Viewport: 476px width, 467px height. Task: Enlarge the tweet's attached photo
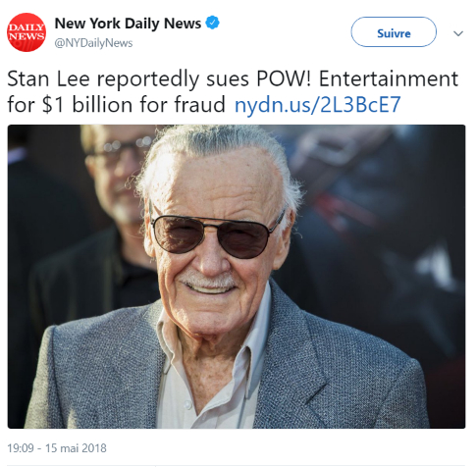(237, 277)
